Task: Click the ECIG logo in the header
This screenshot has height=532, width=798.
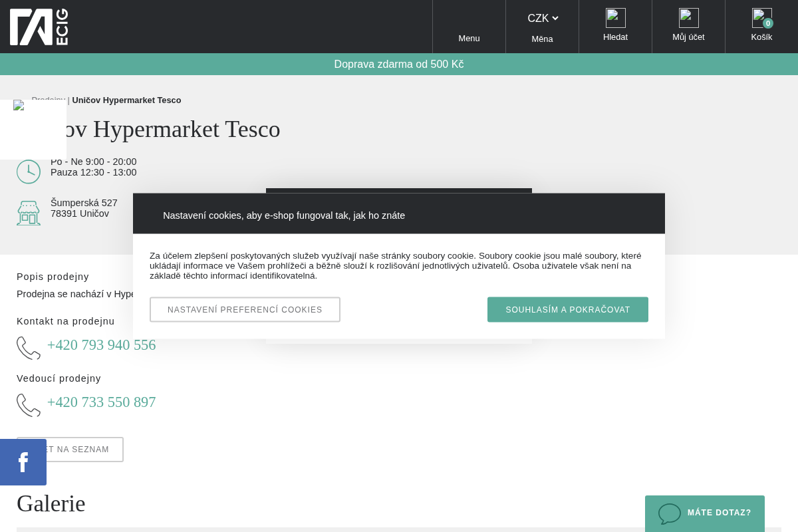Action: pyautogui.click(x=39, y=27)
